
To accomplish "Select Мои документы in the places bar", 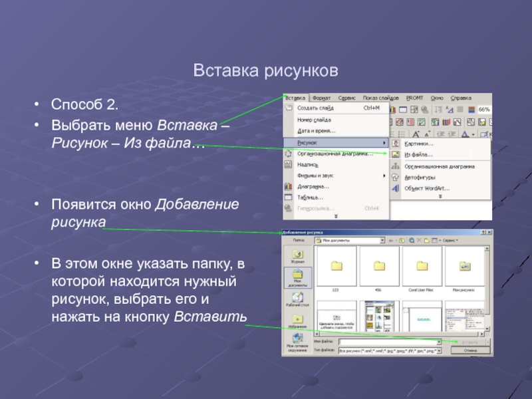I will tap(297, 278).
